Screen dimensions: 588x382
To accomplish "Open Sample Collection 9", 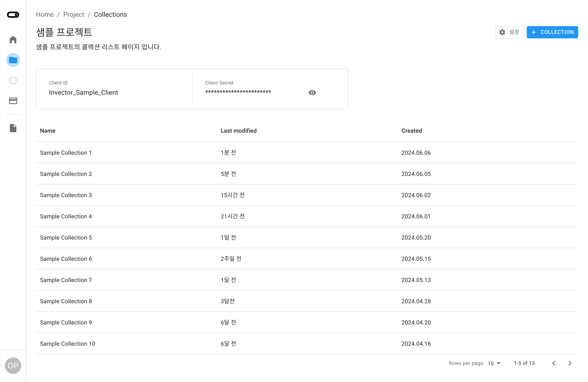I will (66, 323).
